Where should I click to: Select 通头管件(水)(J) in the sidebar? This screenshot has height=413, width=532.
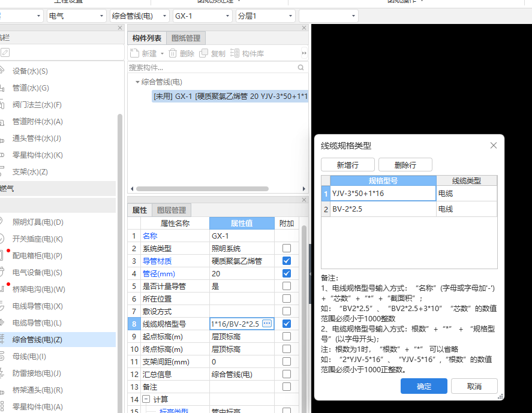pyautogui.click(x=37, y=138)
